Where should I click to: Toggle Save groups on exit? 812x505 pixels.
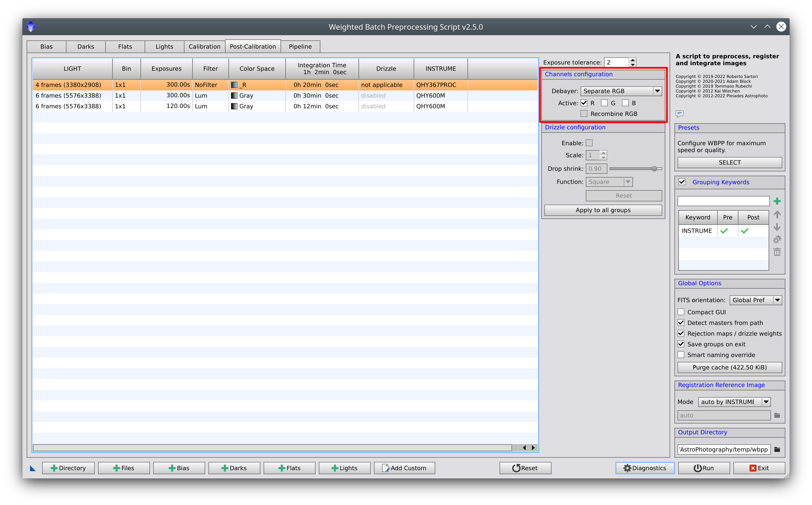point(681,344)
